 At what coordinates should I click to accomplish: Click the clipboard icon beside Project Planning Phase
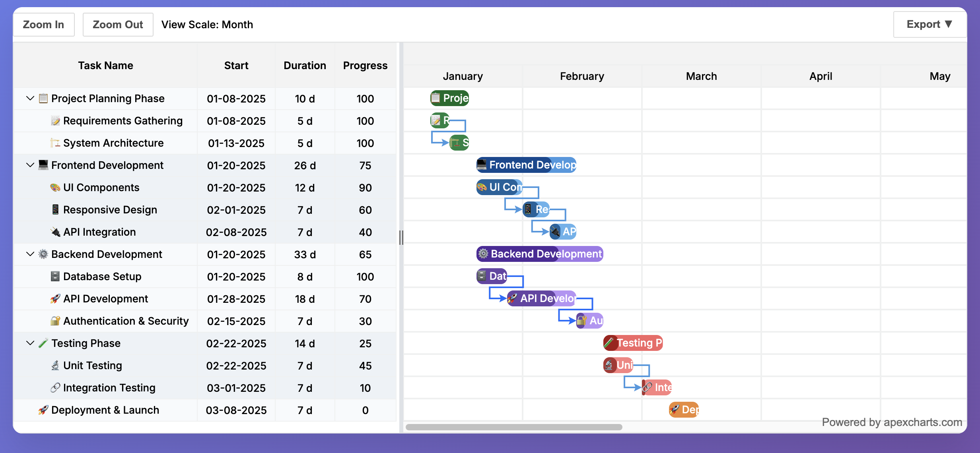point(43,98)
